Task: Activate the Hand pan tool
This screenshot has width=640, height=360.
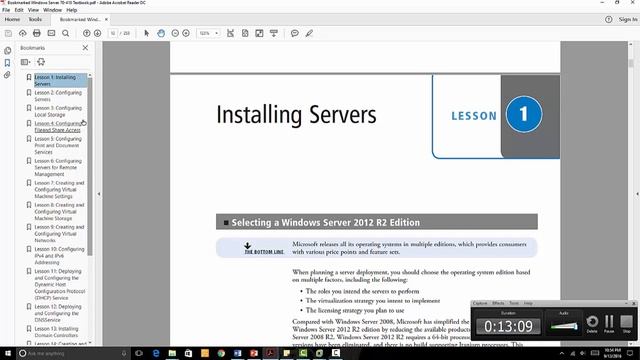Action: click(161, 33)
